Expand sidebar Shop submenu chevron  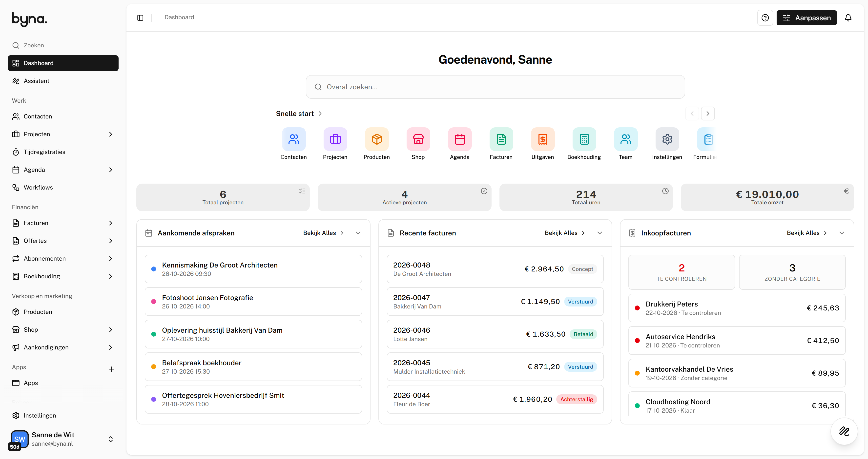click(110, 330)
